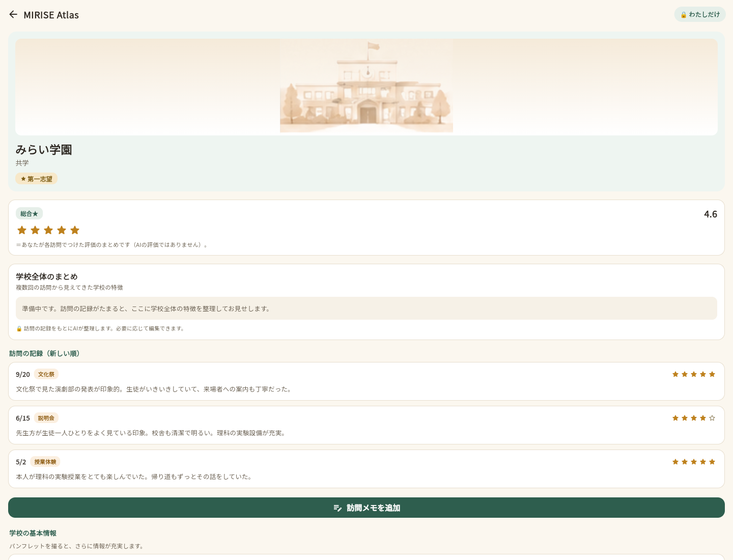Viewport: 733px width, 560px height.
Task: Click the star rating of the 5/2 visit
Action: coord(693,462)
